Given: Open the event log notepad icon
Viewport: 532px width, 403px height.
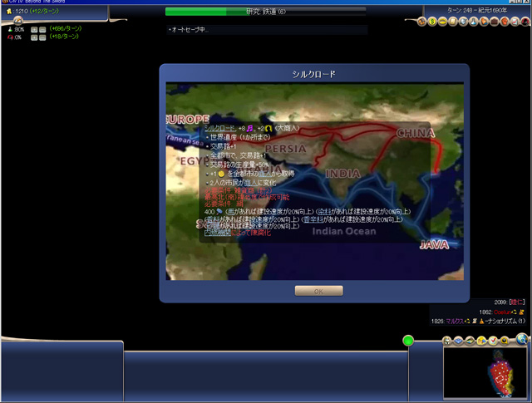Looking at the screenshot, I should (x=18, y=21).
